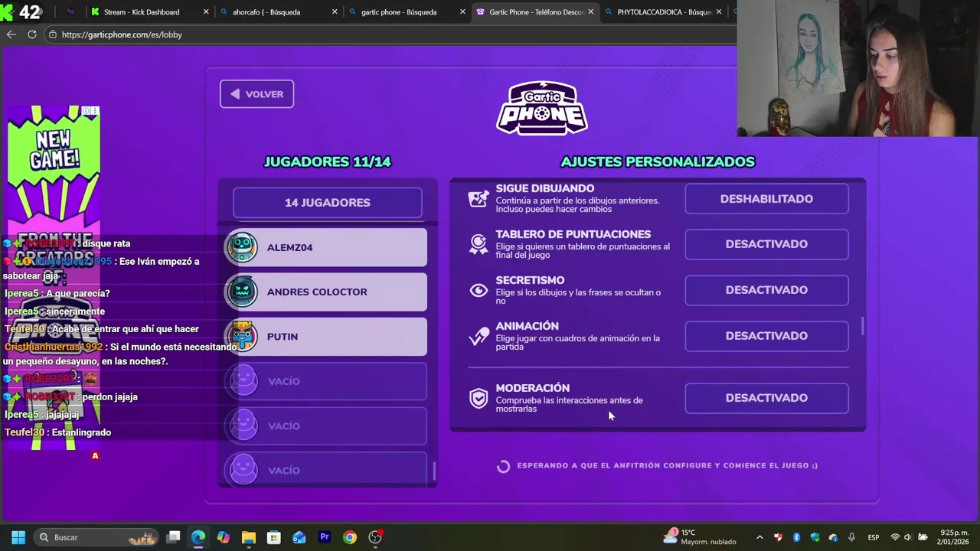Open Google Chrome from the taskbar
This screenshot has height=551, width=980.
[x=350, y=537]
